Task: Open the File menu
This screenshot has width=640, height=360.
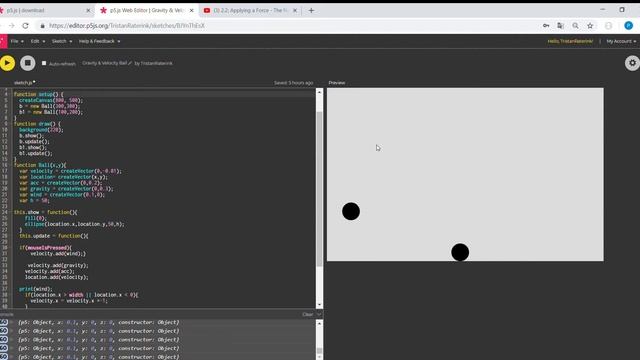Action: [x=17, y=41]
